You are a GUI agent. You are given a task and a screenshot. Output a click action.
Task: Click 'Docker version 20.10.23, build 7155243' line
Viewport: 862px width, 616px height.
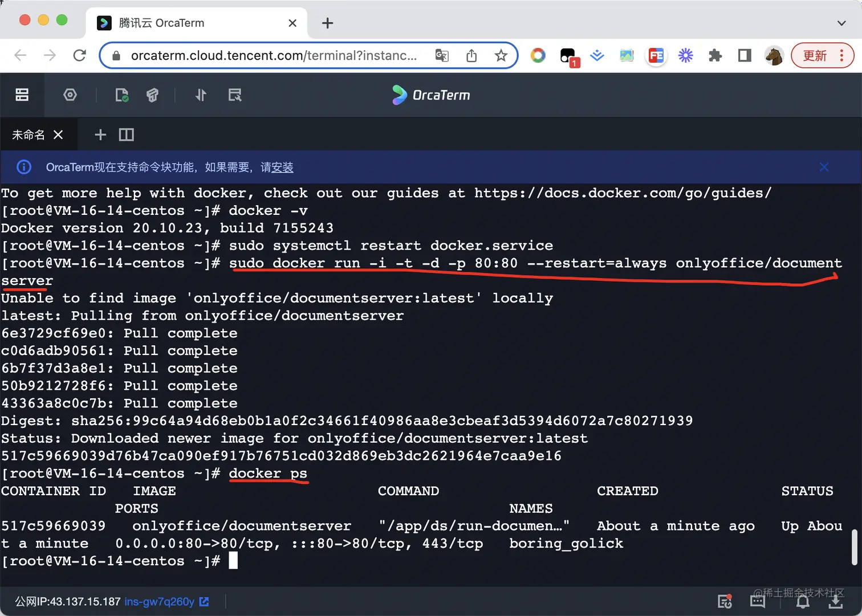pyautogui.click(x=167, y=228)
